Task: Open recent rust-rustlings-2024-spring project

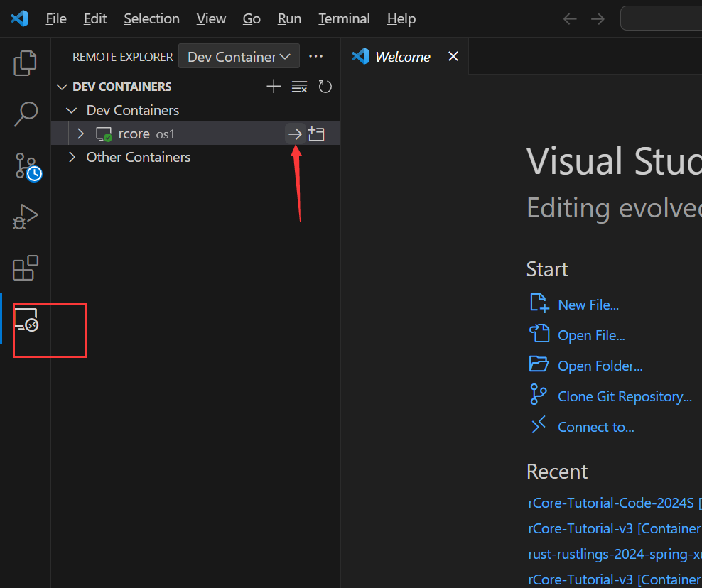Action: pyautogui.click(x=615, y=555)
